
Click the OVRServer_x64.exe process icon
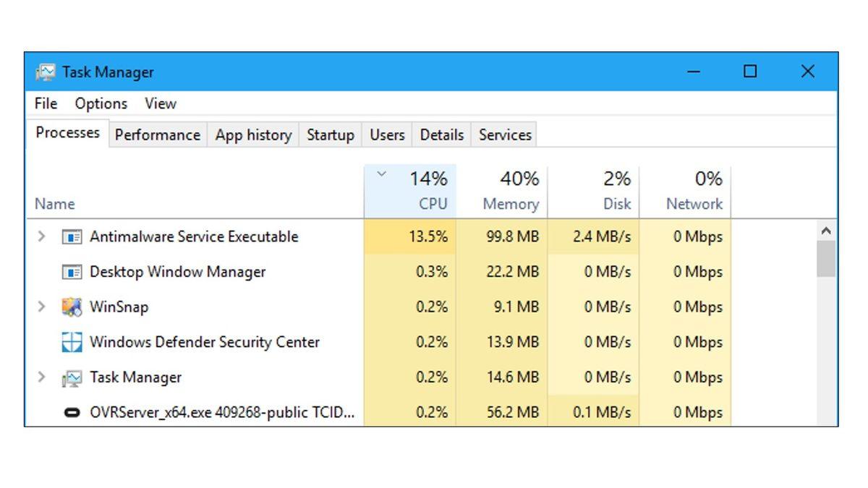pos(72,412)
